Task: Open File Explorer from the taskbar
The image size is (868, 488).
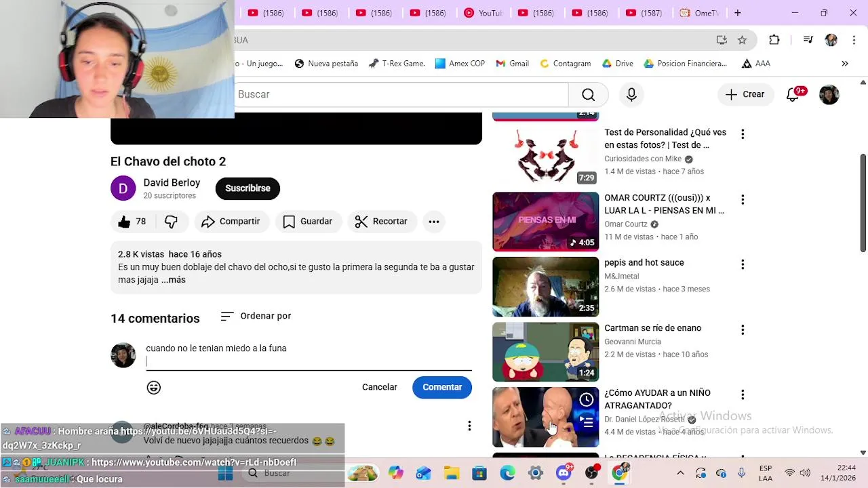Action: tap(452, 473)
